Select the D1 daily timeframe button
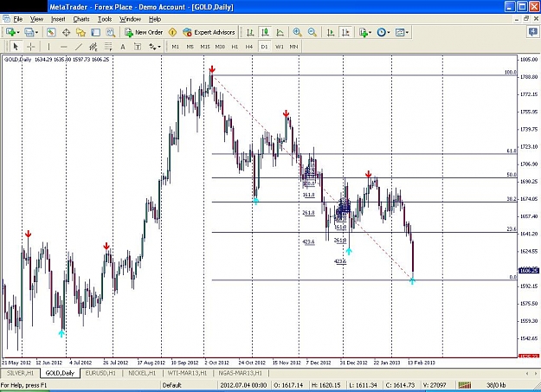This screenshot has width=541, height=392. [264, 47]
